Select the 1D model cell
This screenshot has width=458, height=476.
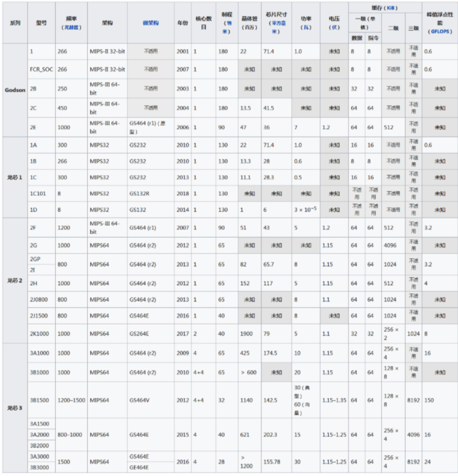41,210
